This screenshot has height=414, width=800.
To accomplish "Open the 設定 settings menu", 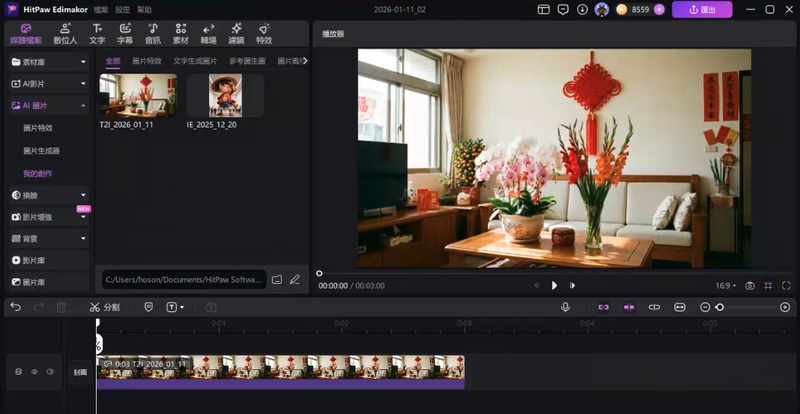I will click(x=122, y=10).
